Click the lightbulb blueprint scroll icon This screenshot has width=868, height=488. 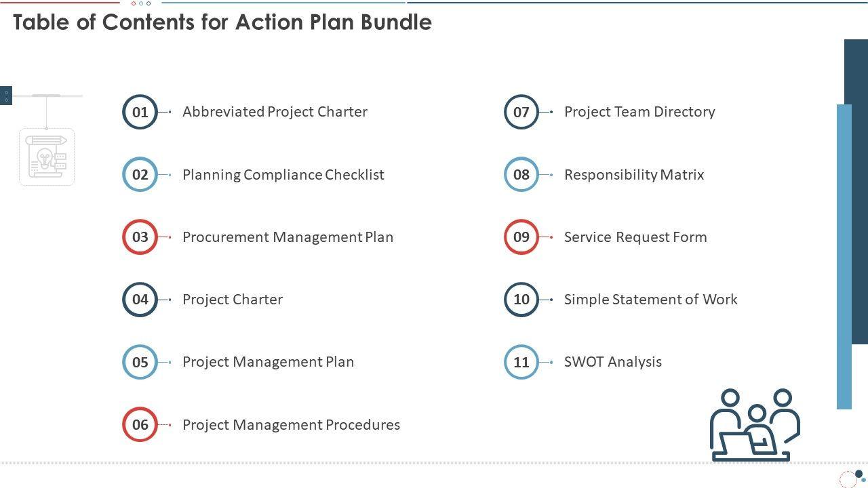pos(47,157)
